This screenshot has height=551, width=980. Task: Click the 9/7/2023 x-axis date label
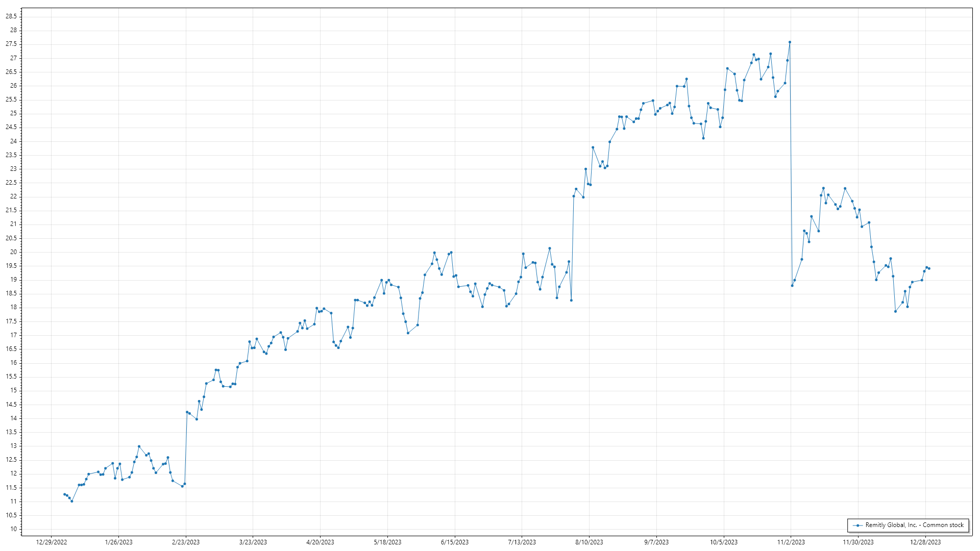click(656, 542)
